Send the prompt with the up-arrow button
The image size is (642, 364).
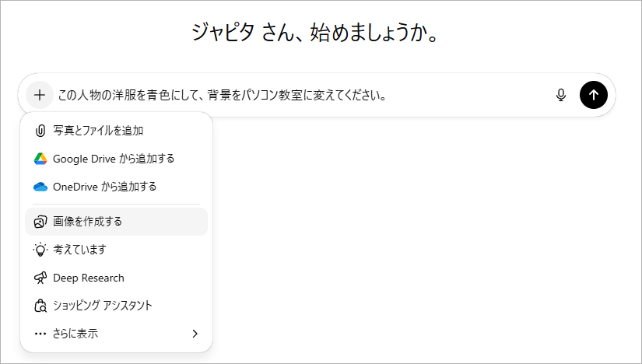click(594, 95)
